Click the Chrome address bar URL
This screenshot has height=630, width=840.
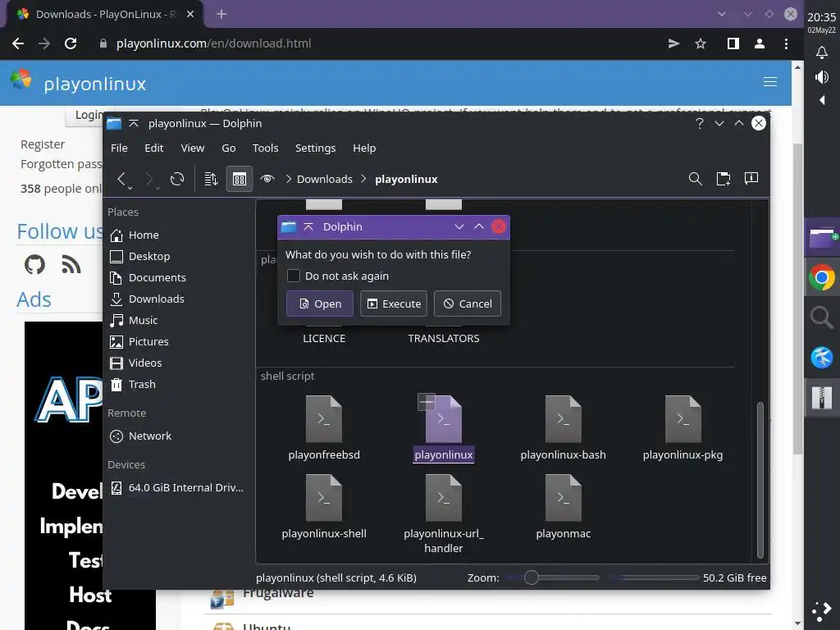pyautogui.click(x=214, y=43)
